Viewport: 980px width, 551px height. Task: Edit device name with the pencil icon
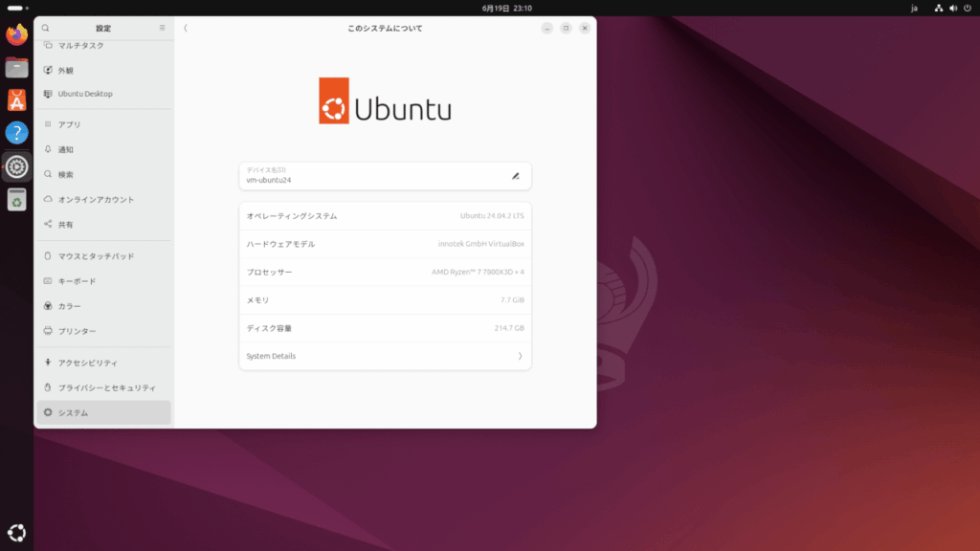coord(516,176)
